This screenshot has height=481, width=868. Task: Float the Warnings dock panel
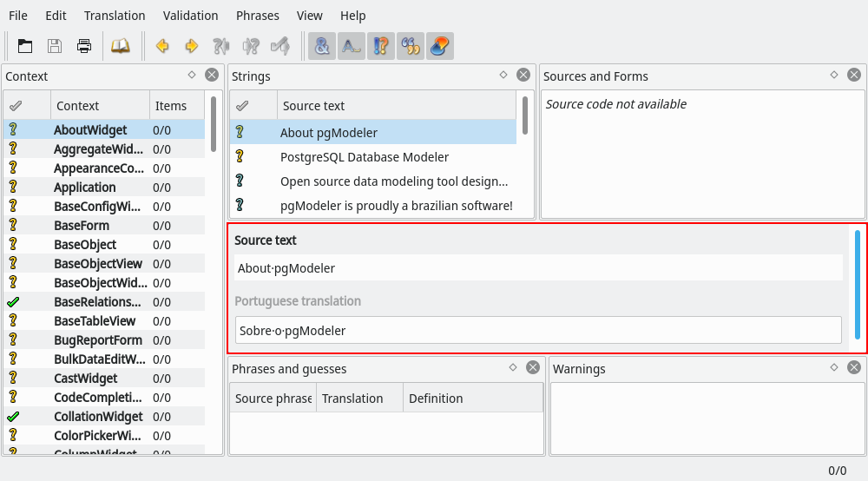click(x=834, y=367)
